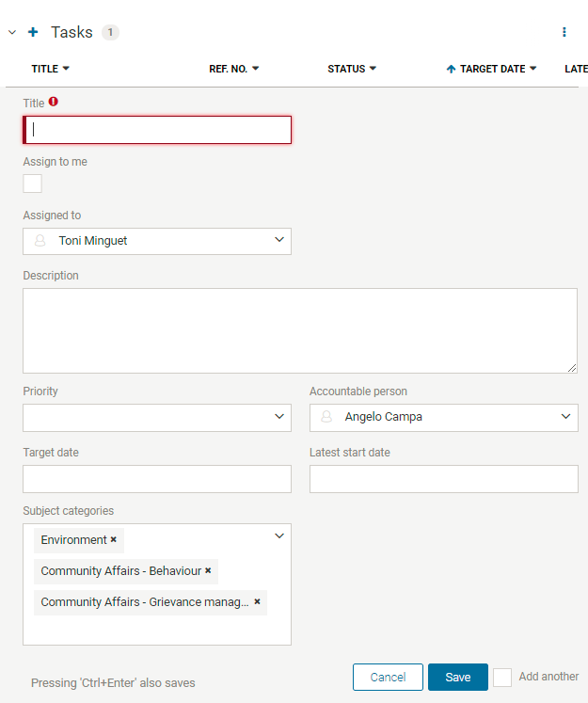Click into the Target date field
This screenshot has width=588, height=703.
tap(157, 479)
